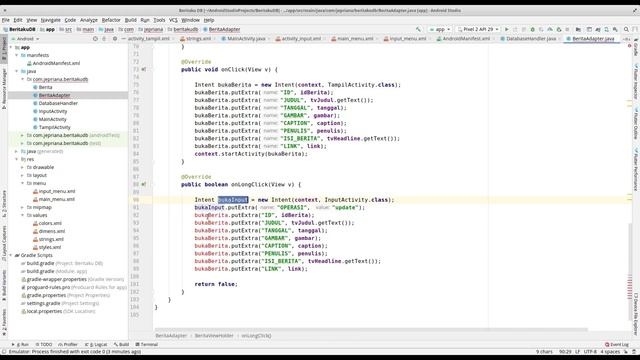640x360 pixels.
Task: Click the Make Project hammer icon
Action: coord(418,29)
